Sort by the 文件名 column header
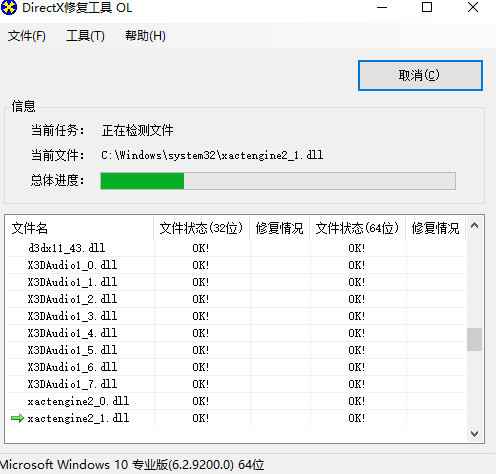Screen dimensions: 496x474 80,228
